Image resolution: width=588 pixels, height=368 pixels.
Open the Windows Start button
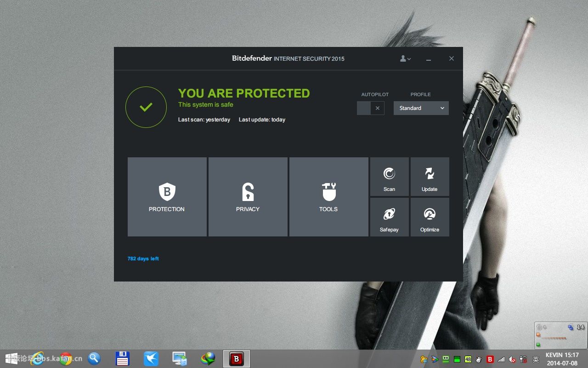point(12,358)
